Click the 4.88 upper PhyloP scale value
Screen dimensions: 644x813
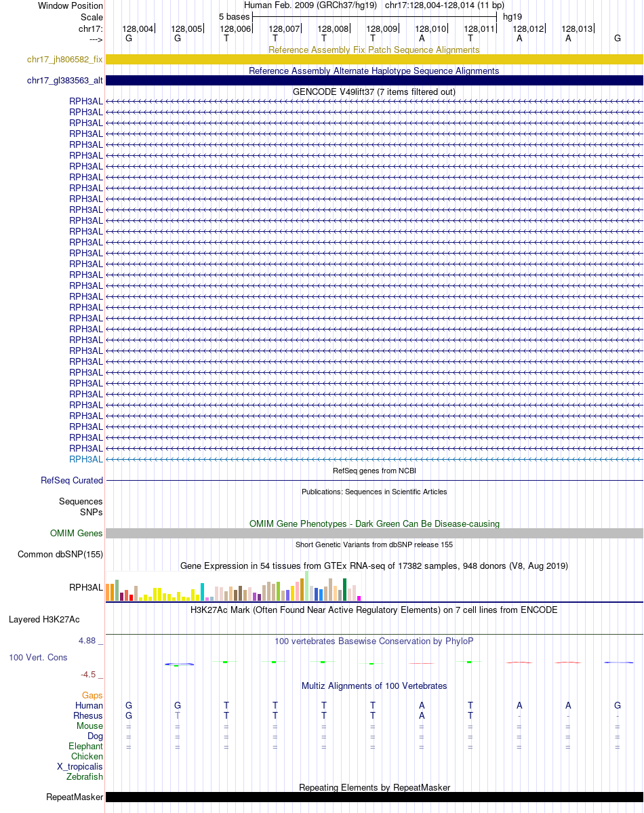click(87, 641)
